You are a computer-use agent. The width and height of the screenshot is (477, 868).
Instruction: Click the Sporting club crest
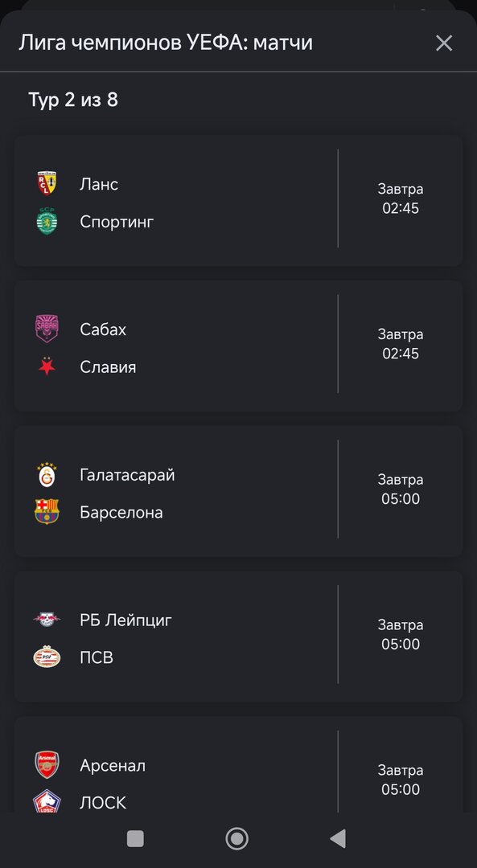click(x=47, y=221)
